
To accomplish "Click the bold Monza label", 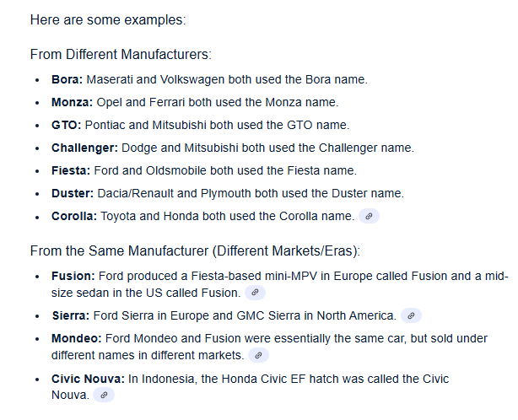I will click(x=72, y=102).
